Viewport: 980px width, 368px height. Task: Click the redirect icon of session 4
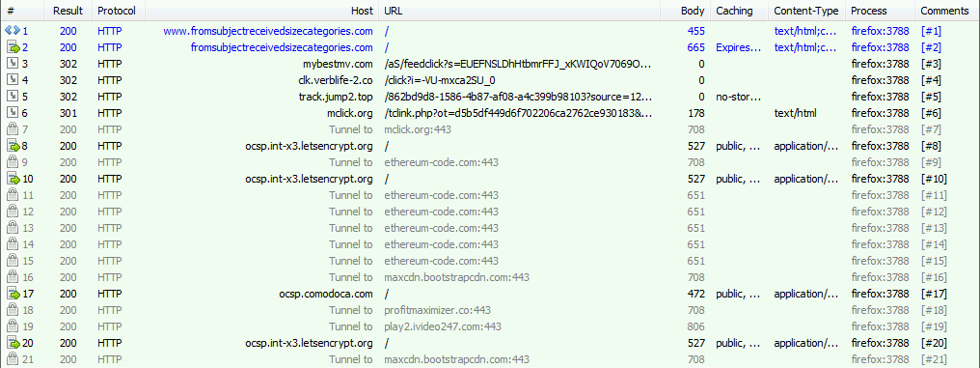click(13, 79)
